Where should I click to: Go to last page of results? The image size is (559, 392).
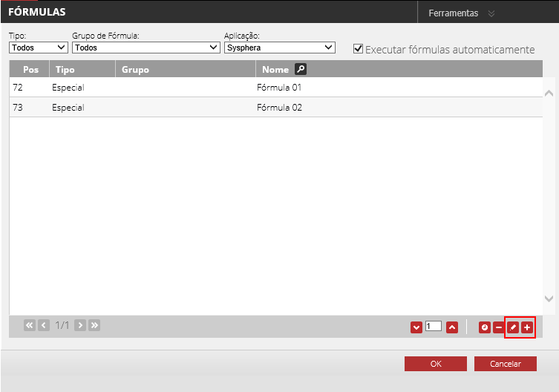click(x=94, y=325)
